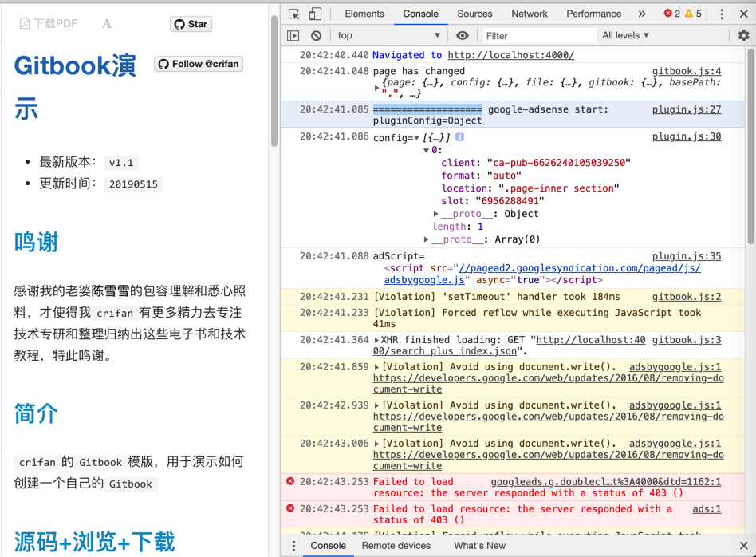Image resolution: width=756 pixels, height=557 pixels.
Task: Click the download PDF button
Action: click(x=49, y=23)
